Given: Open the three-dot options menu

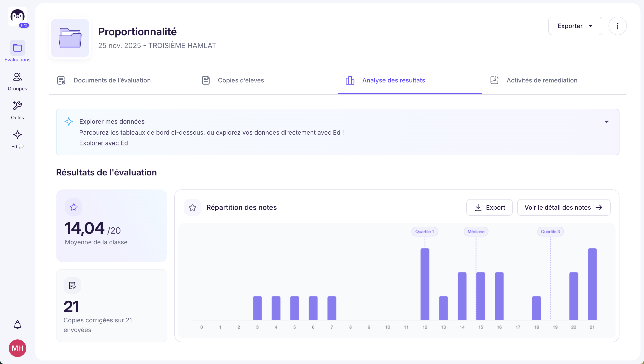Looking at the screenshot, I should click(617, 26).
